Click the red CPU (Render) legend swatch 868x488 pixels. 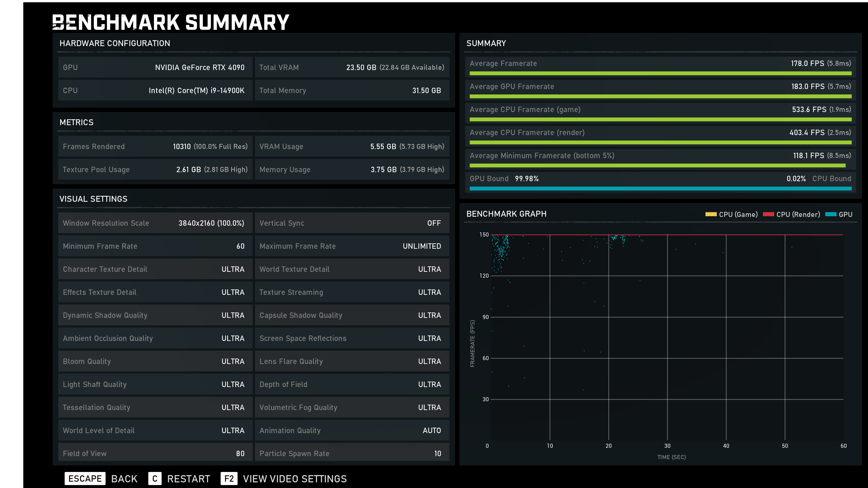tap(768, 214)
